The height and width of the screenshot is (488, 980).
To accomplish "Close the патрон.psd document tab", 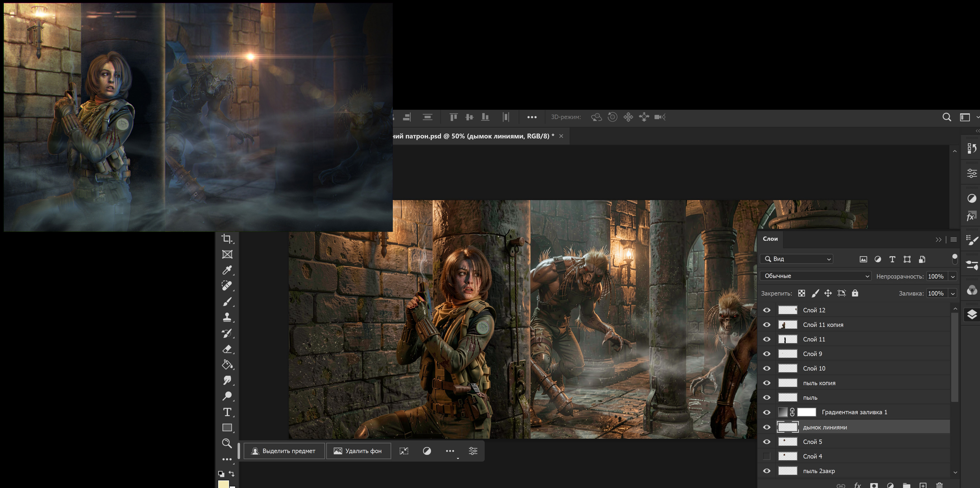I will 561,136.
